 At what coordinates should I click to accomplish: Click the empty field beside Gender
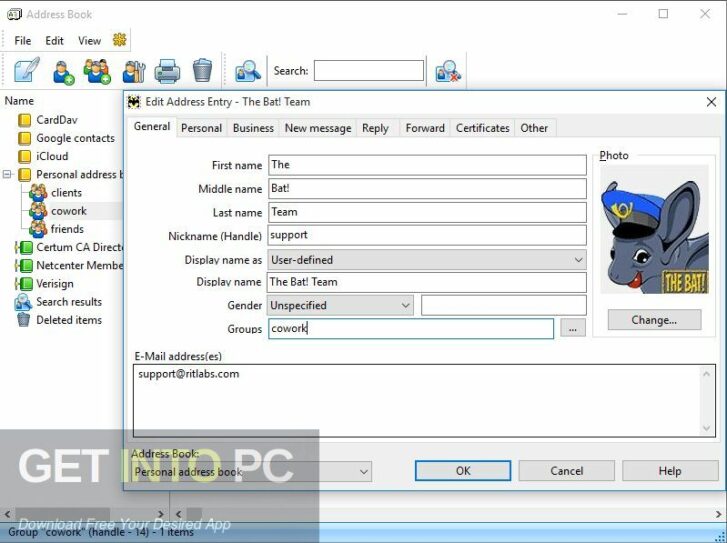(x=504, y=306)
